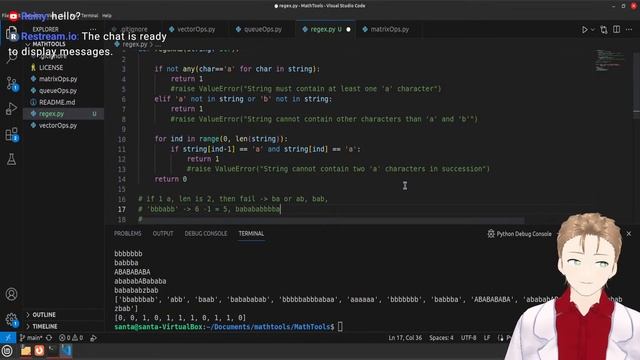The height and width of the screenshot is (360, 640).
Task: Switch to the DEBUG CONSOLE tab
Action: (206, 233)
